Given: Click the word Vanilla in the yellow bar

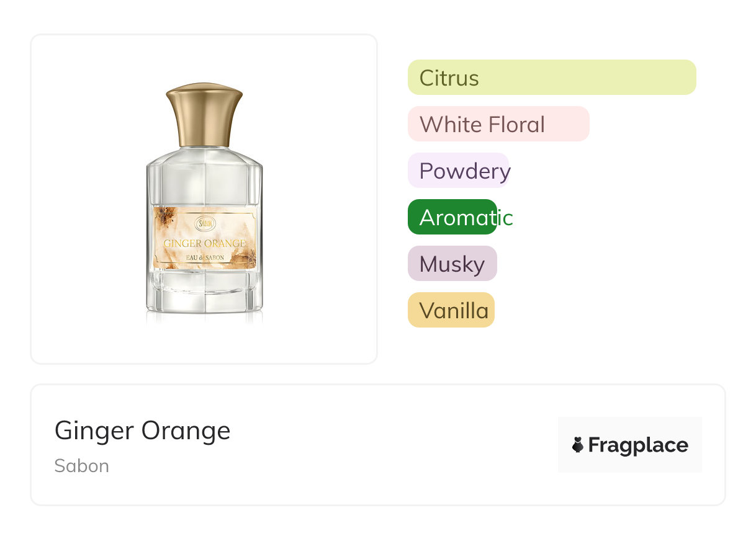Looking at the screenshot, I should pos(454,310).
